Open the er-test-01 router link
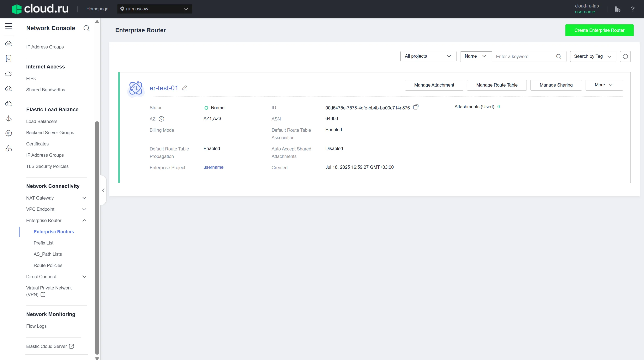Viewport: 644px width, 360px height. pos(164,88)
